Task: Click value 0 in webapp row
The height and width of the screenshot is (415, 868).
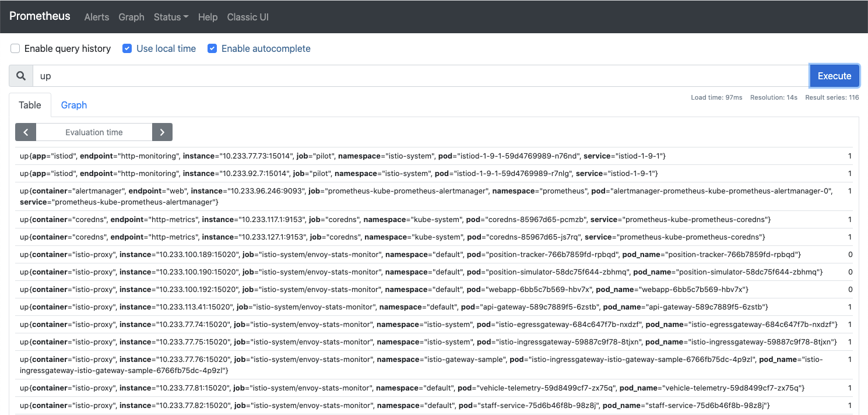Action: 850,290
